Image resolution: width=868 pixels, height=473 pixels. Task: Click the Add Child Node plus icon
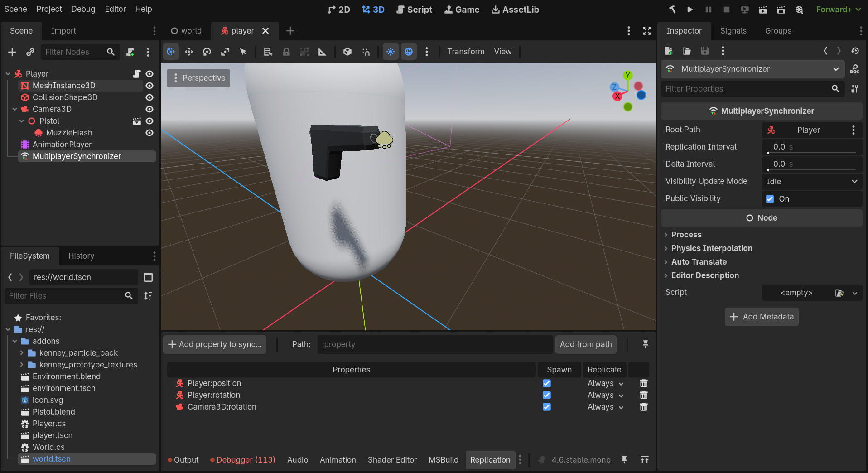(x=12, y=52)
